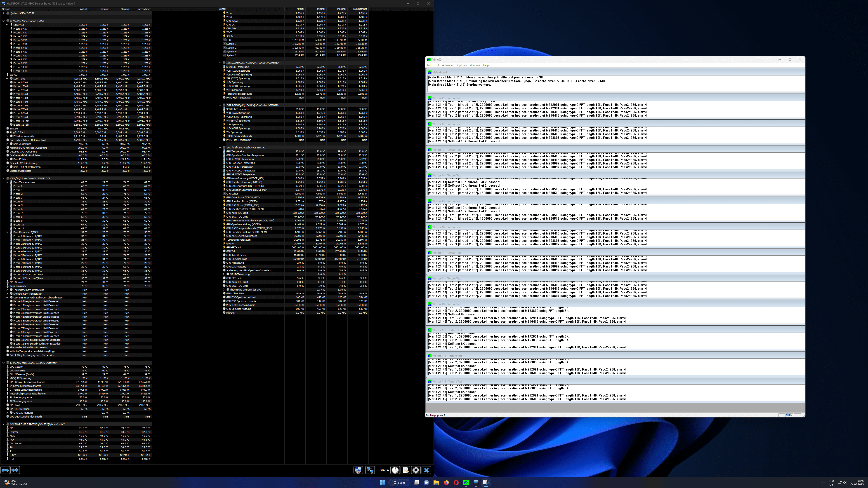Collapse DDR5 DIMM [#1] section
The height and width of the screenshot is (488, 868).
[220, 63]
